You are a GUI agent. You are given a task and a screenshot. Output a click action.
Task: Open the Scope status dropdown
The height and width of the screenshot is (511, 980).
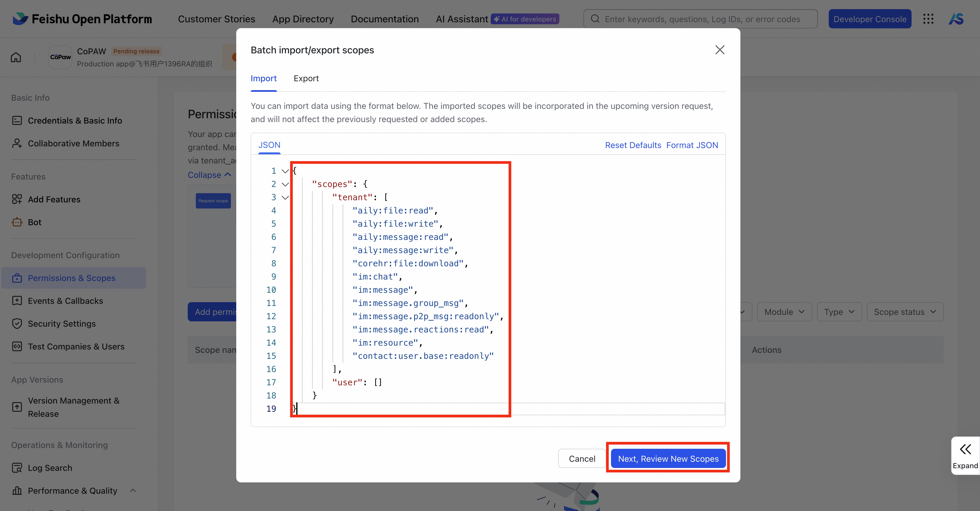tap(905, 312)
